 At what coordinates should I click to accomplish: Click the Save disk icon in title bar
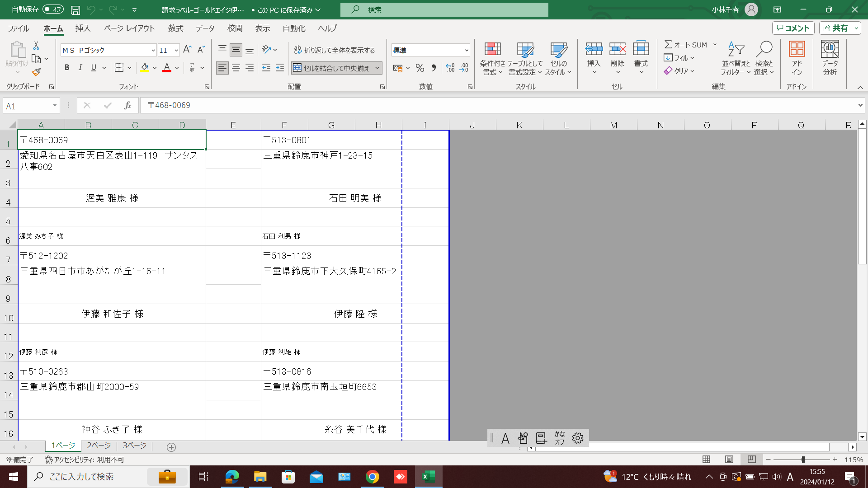tap(75, 9)
